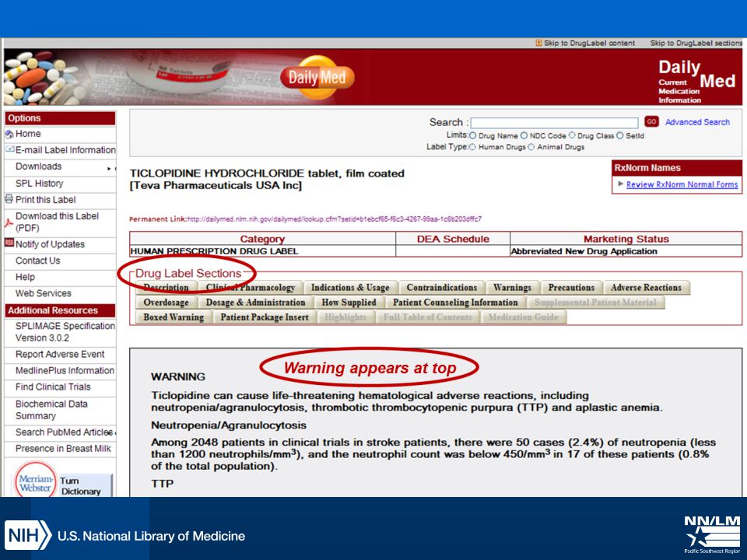747x560 pixels.
Task: Open SPL History
Action: 39,184
